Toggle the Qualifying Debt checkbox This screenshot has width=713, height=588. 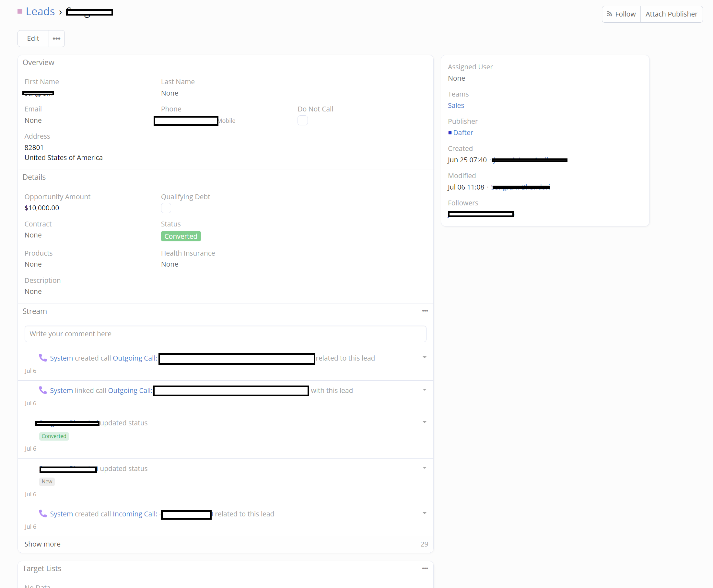[x=166, y=208]
